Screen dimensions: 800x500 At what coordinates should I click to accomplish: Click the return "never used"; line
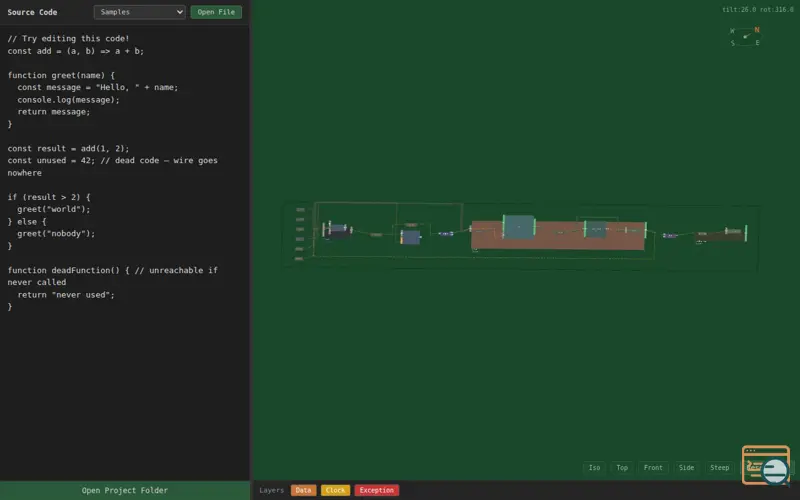[66, 294]
